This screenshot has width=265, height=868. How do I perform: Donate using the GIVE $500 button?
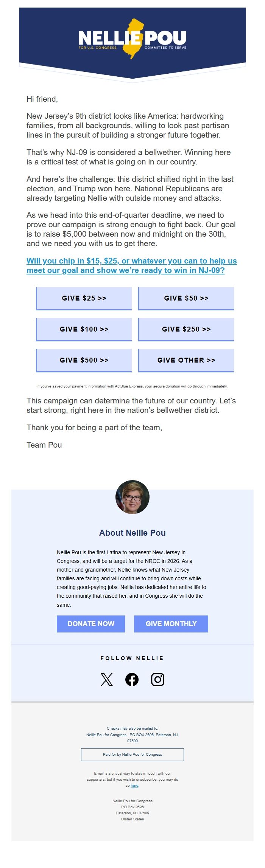[84, 360]
